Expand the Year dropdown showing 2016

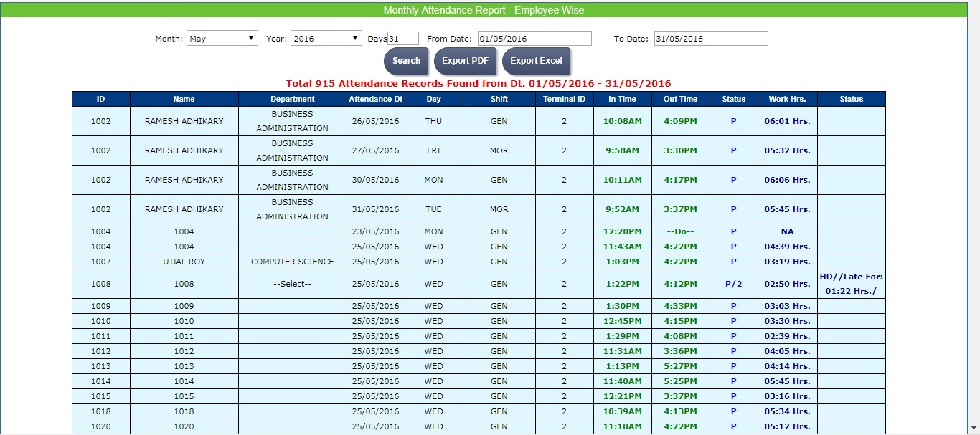click(x=326, y=39)
